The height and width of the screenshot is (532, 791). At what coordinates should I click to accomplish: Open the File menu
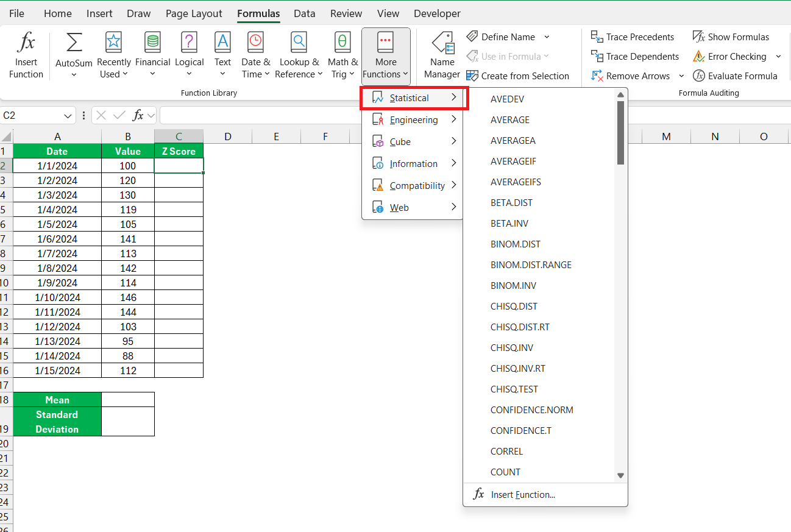click(17, 13)
